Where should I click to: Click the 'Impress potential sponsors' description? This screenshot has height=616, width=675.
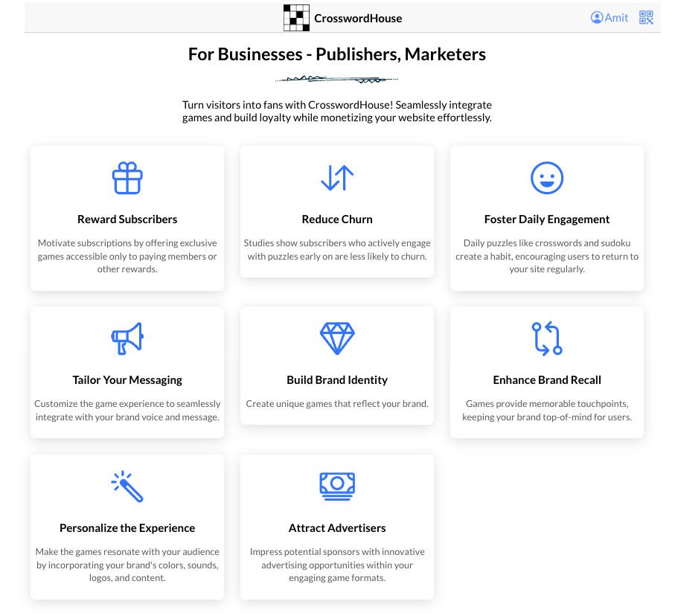click(x=337, y=565)
